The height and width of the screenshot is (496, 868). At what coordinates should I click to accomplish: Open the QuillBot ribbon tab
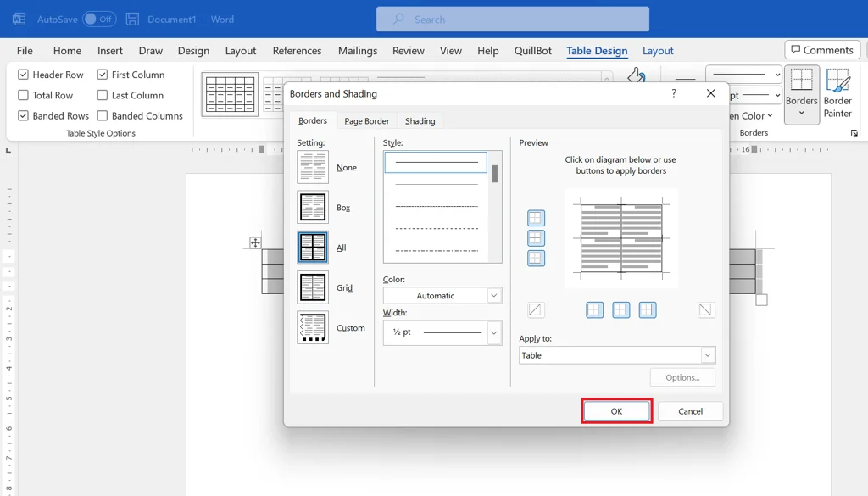[x=532, y=50]
